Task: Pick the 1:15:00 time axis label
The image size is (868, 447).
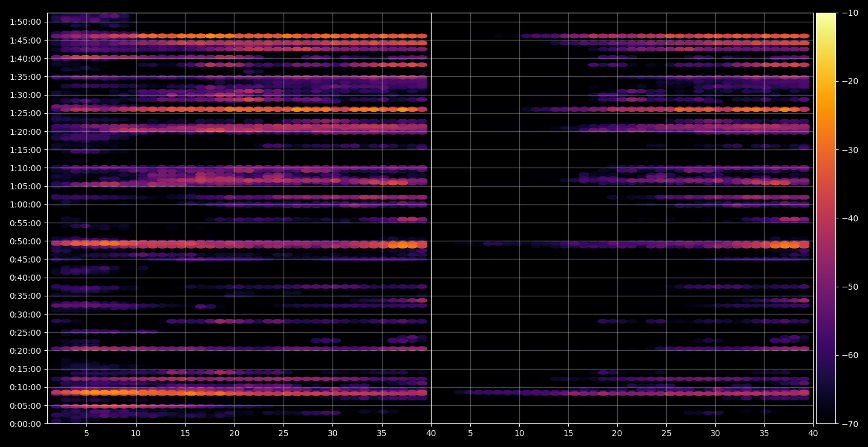Action: coord(25,150)
